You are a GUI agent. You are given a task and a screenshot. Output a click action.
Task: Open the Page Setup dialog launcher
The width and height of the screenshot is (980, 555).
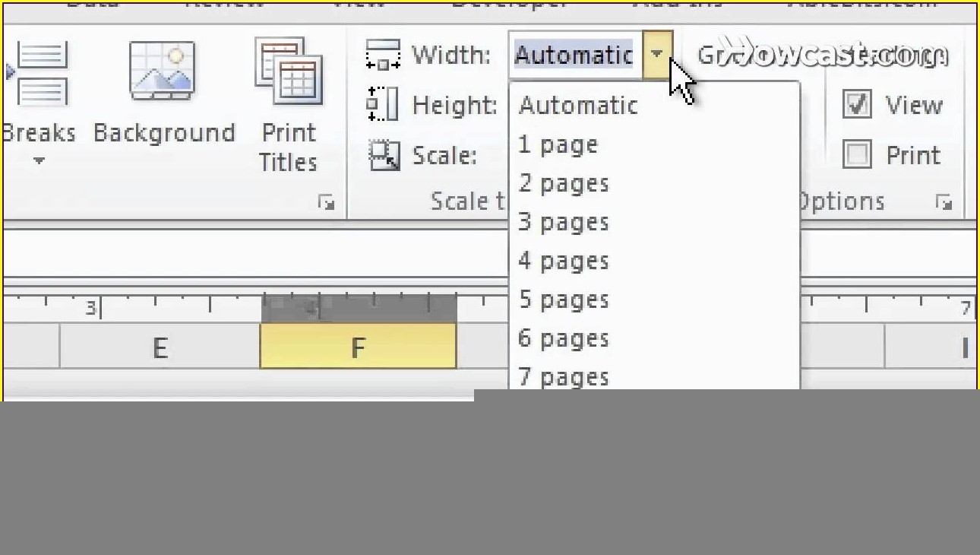tap(327, 202)
